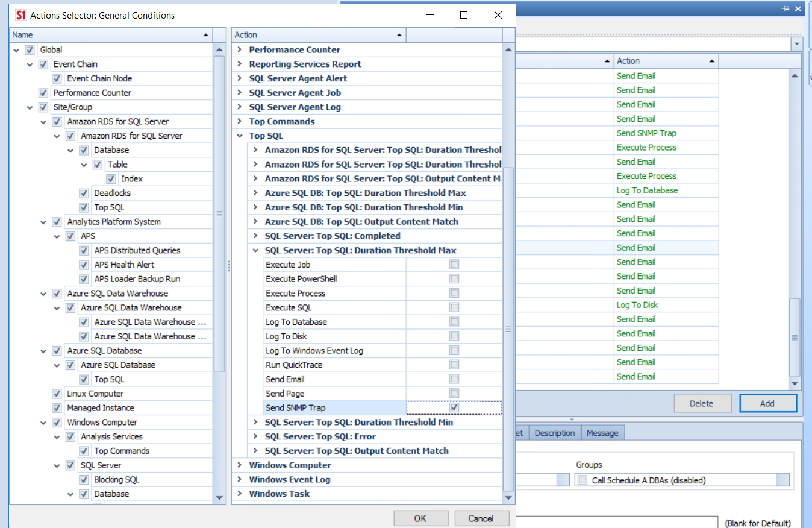The width and height of the screenshot is (812, 528).
Task: Click the background action grid vertical scrollbar
Action: click(x=795, y=337)
